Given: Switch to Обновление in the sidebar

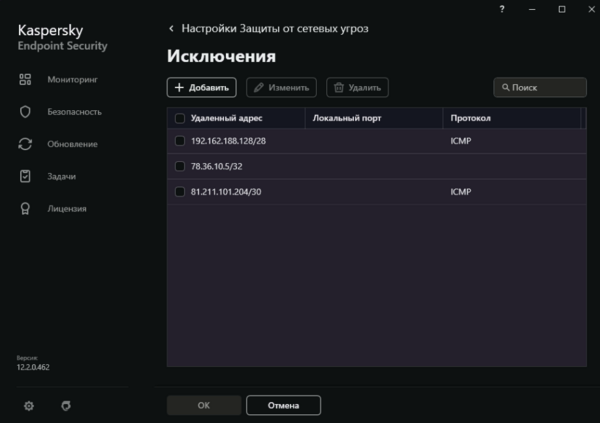Looking at the screenshot, I should (72, 144).
